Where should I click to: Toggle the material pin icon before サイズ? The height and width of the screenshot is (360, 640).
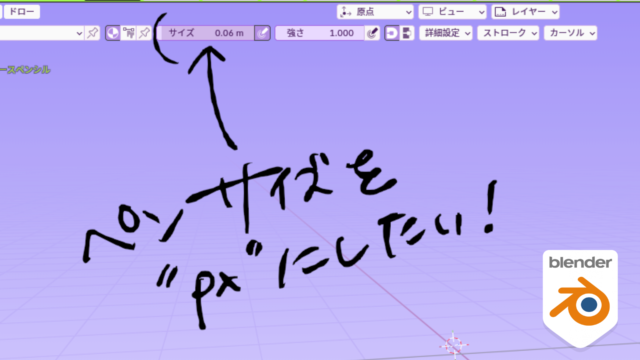coord(144,33)
